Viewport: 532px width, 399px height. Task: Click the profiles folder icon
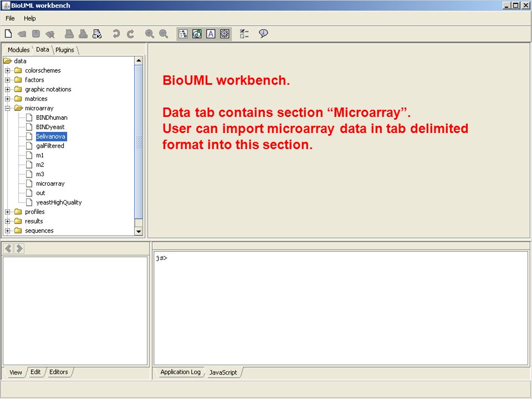pyautogui.click(x=18, y=212)
